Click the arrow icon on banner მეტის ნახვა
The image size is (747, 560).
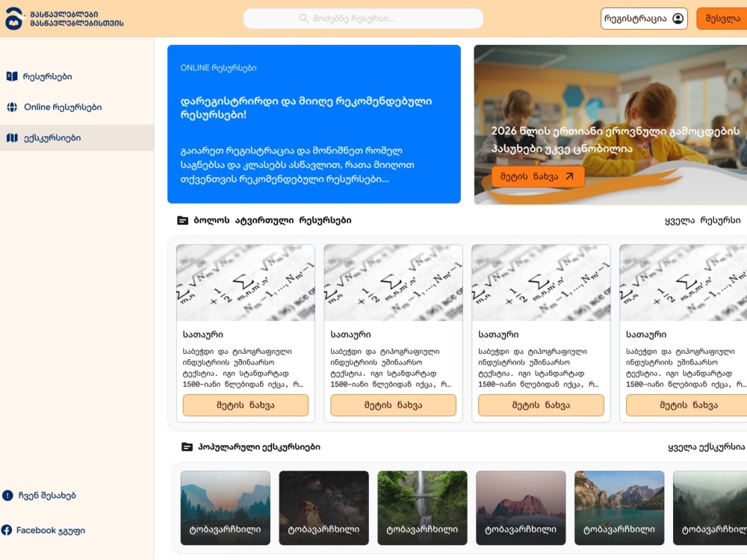point(569,177)
